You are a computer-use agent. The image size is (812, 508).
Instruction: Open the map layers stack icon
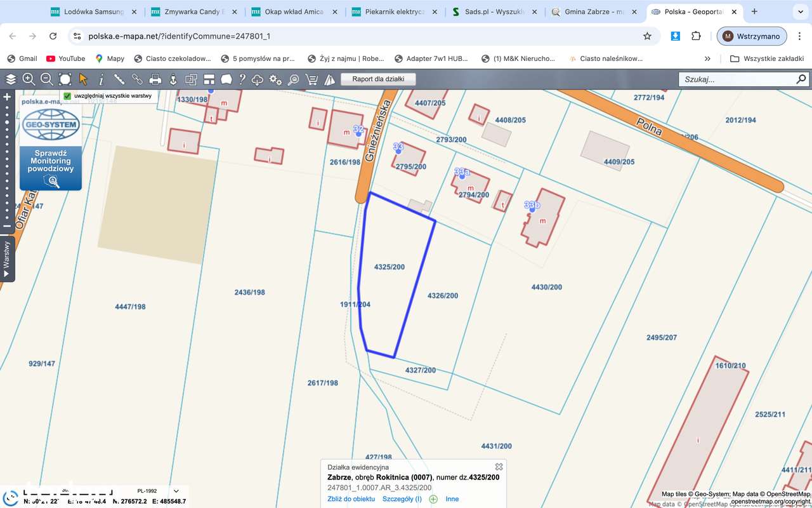pos(11,79)
